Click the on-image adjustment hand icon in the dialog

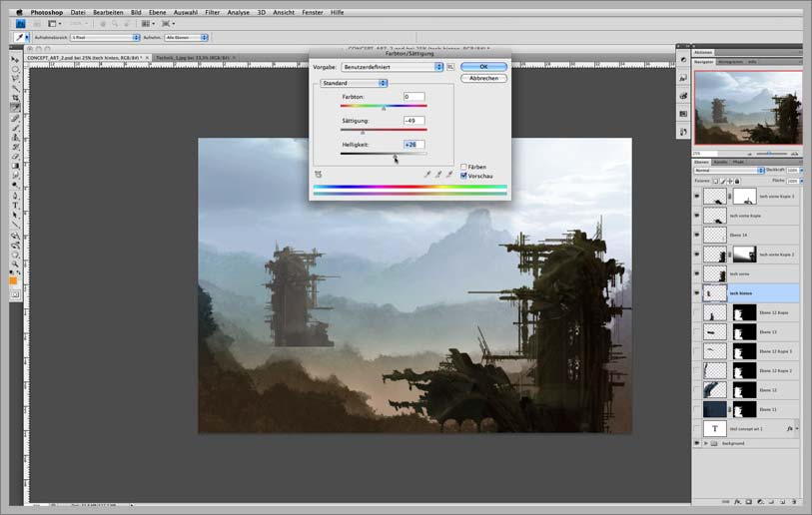pyautogui.click(x=318, y=175)
